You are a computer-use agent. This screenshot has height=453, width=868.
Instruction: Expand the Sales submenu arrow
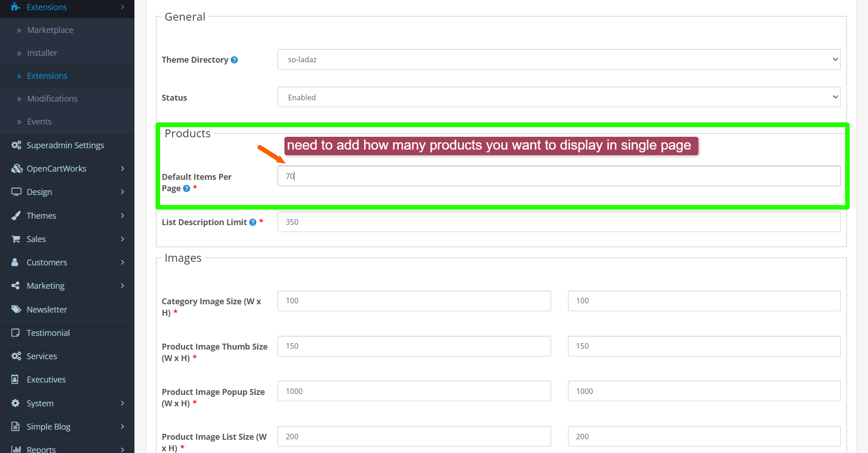coord(123,239)
